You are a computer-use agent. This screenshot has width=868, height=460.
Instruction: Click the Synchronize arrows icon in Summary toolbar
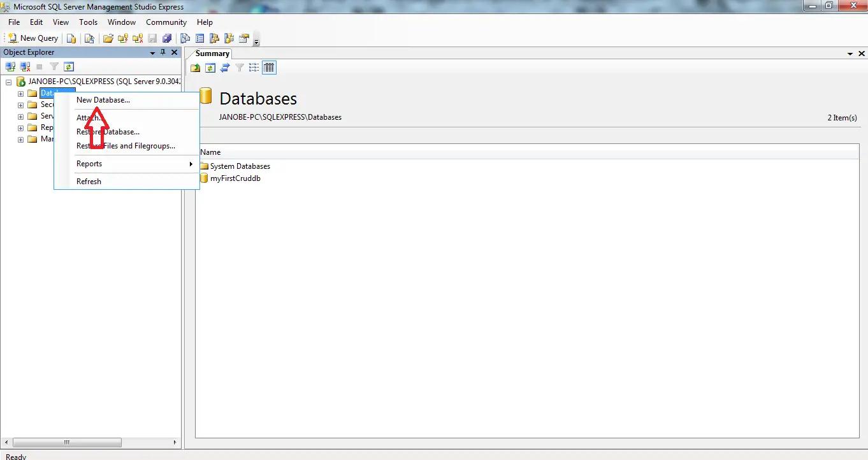[225, 68]
